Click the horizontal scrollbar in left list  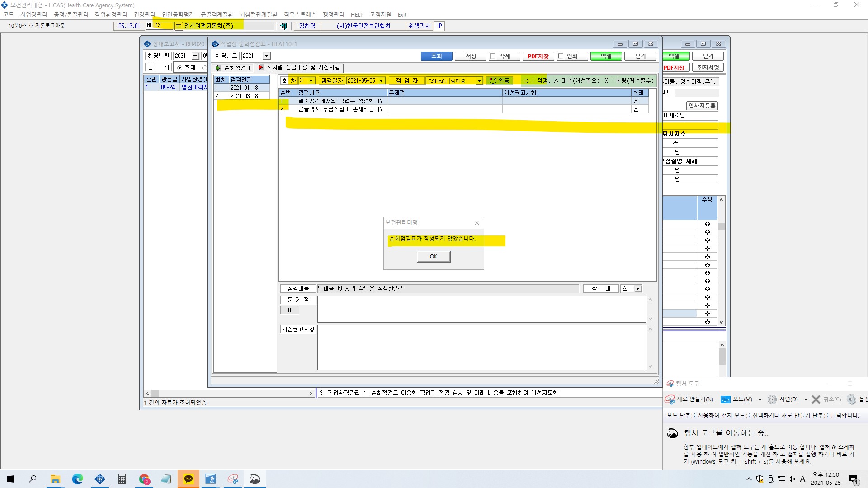pyautogui.click(x=229, y=394)
